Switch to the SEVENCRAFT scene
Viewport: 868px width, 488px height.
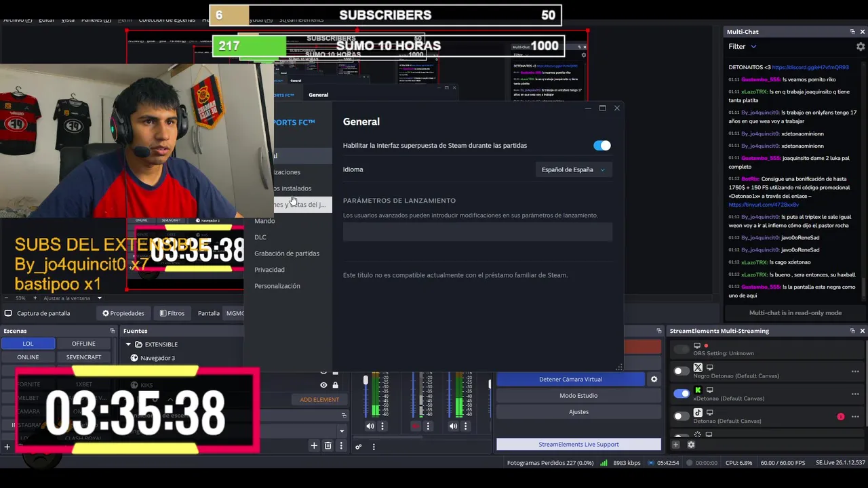(x=83, y=357)
